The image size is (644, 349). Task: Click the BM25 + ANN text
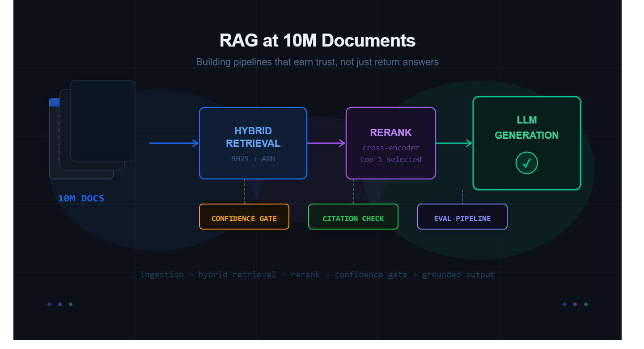[253, 159]
